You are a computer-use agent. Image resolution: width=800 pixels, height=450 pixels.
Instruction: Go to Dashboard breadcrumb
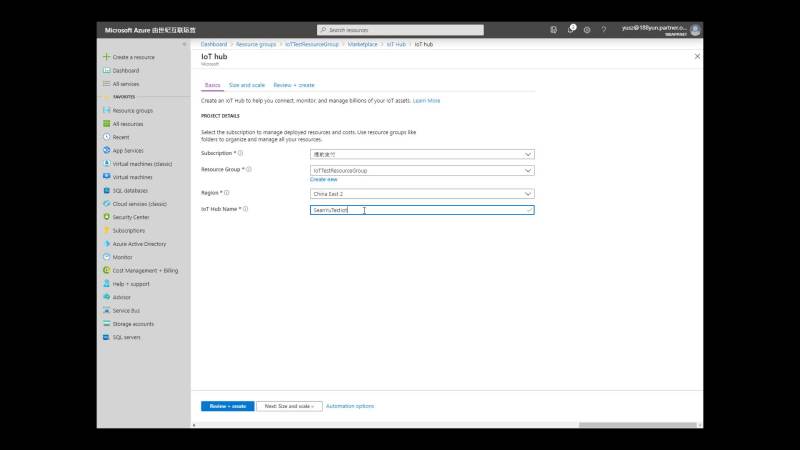[x=214, y=44]
